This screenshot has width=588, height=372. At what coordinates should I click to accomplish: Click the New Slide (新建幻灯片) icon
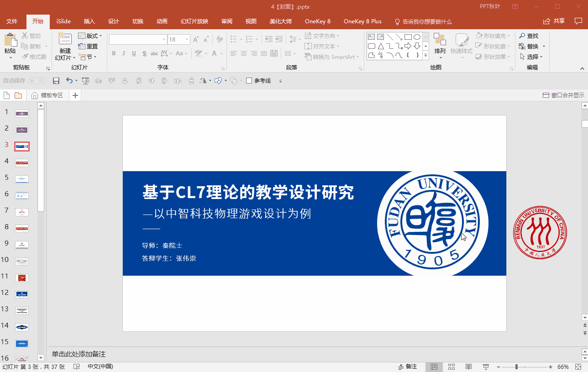click(x=65, y=39)
